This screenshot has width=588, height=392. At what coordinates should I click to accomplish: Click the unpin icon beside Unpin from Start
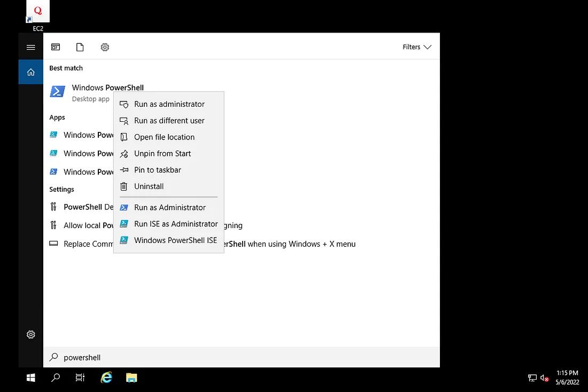pyautogui.click(x=124, y=154)
